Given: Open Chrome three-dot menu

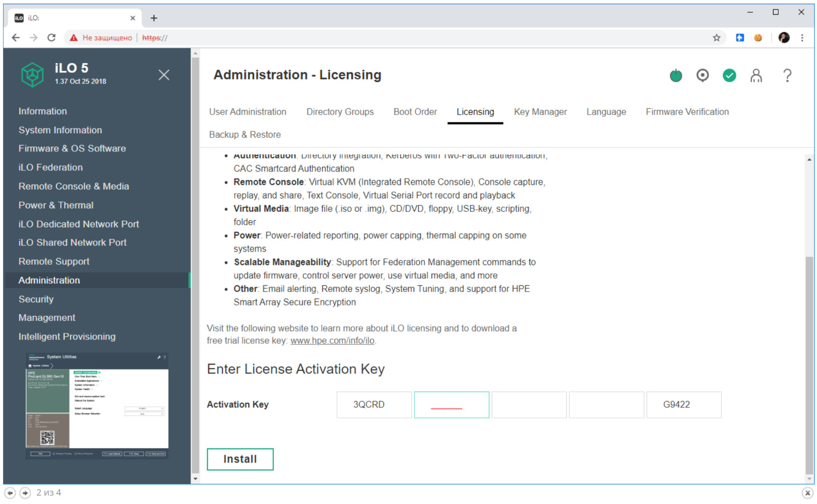Looking at the screenshot, I should (802, 38).
